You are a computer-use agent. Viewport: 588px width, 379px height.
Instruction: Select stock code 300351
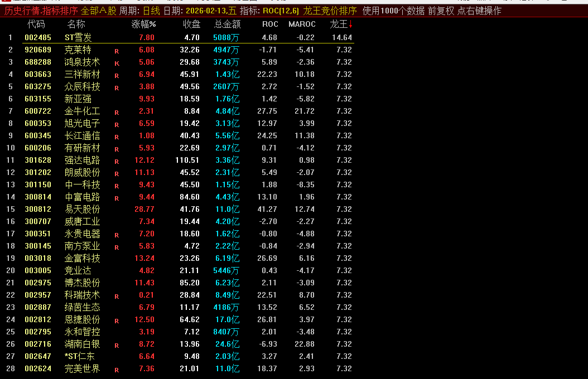38,234
